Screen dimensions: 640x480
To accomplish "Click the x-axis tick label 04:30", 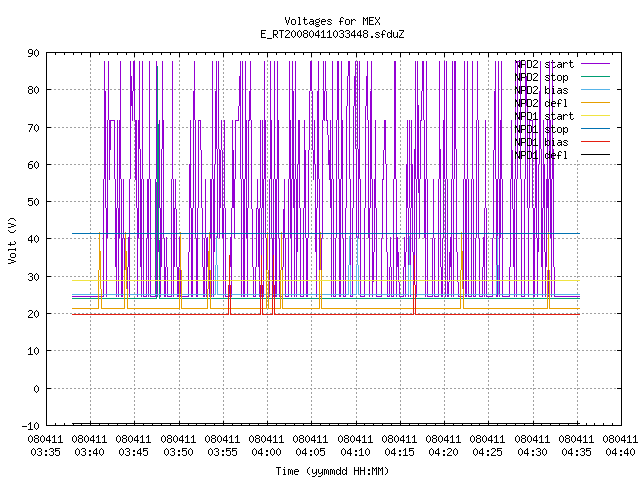I will coord(533,452).
